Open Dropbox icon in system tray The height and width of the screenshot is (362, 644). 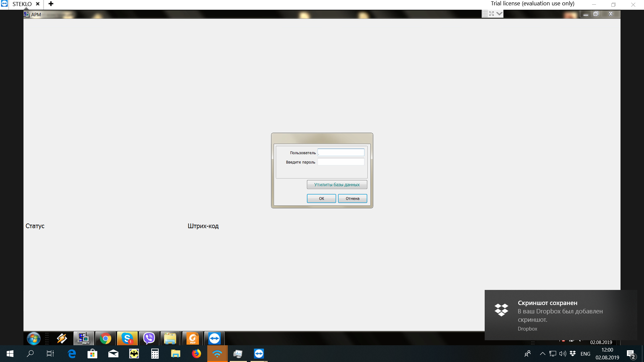[573, 354]
